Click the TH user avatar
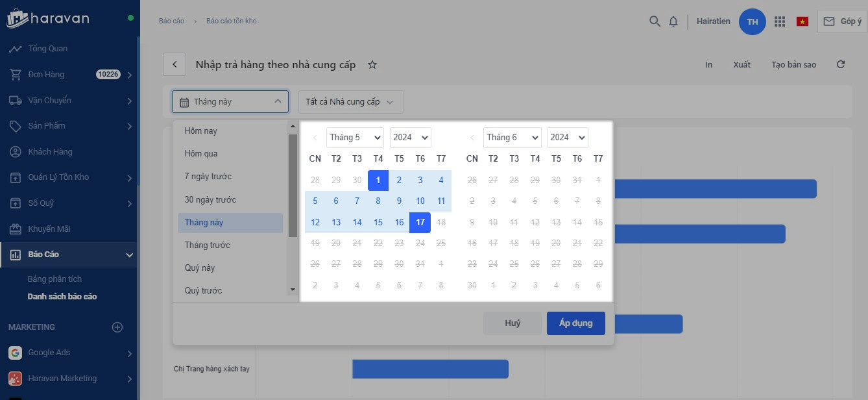 753,21
